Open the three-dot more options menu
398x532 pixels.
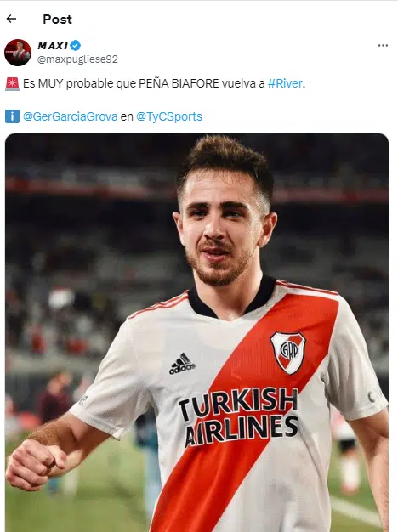coord(383,45)
